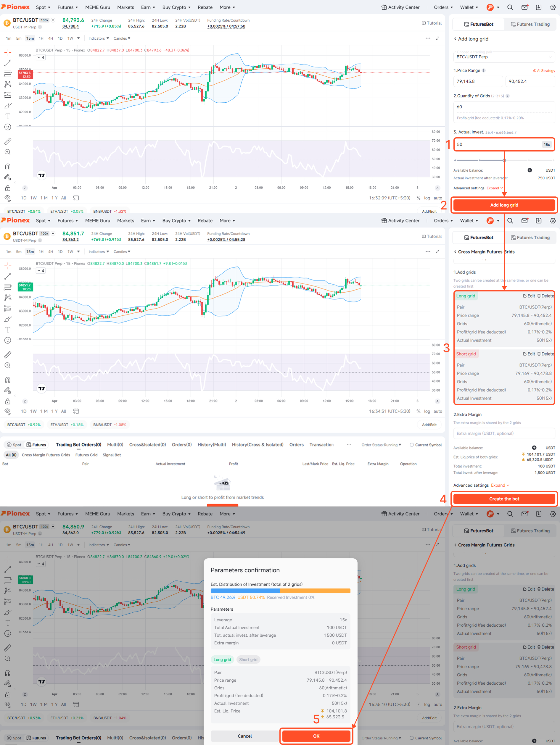Click fullscreen chart icon near 04:57:50 countdown chart
The image size is (560, 745).
tap(437, 38)
